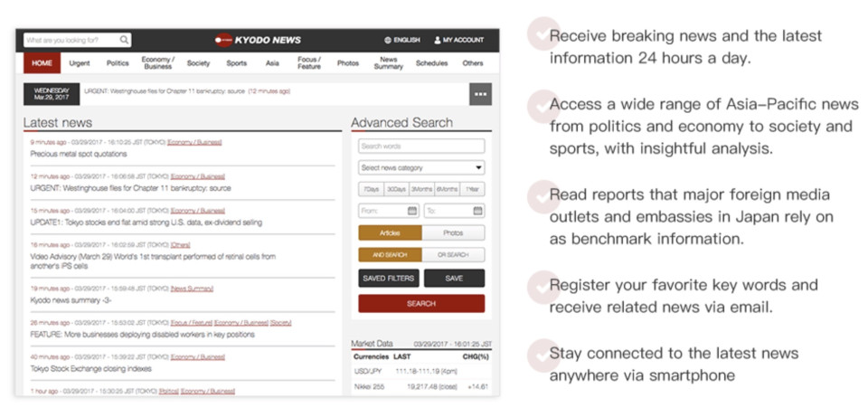
Task: Switch search type to Photos
Action: click(x=453, y=233)
